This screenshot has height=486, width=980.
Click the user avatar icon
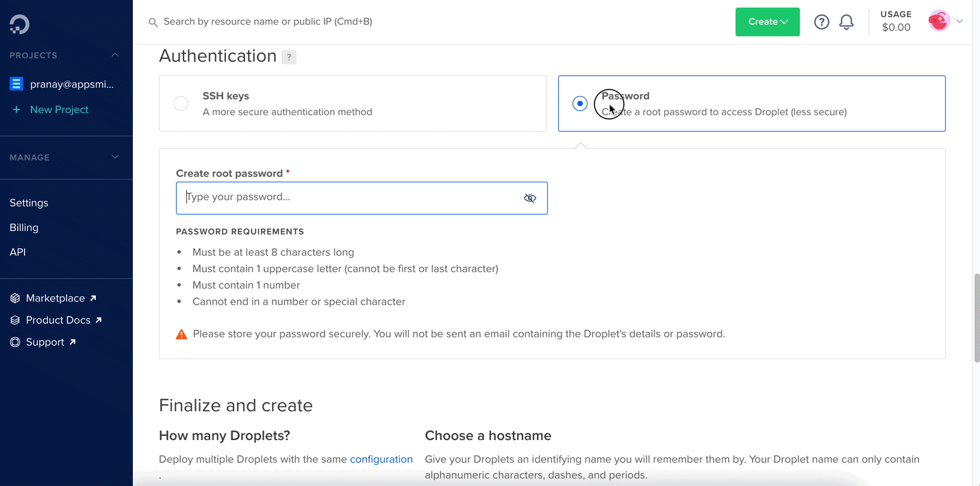click(x=938, y=21)
